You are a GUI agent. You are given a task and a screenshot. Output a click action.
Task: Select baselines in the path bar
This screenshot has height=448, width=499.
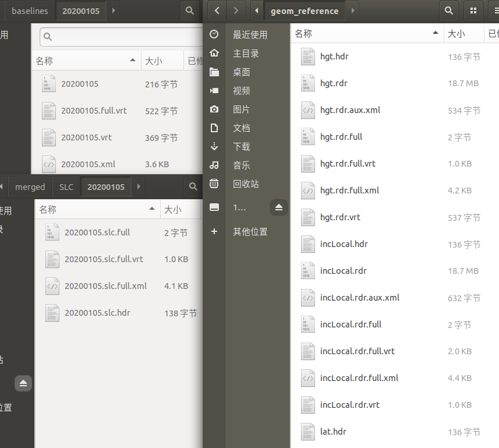pos(30,10)
